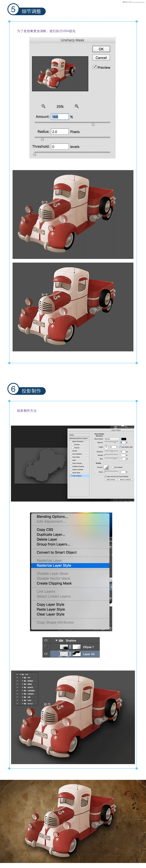The image size is (146, 868).
Task: Enable Bevel & Emboss style
Action: coord(71,441)
